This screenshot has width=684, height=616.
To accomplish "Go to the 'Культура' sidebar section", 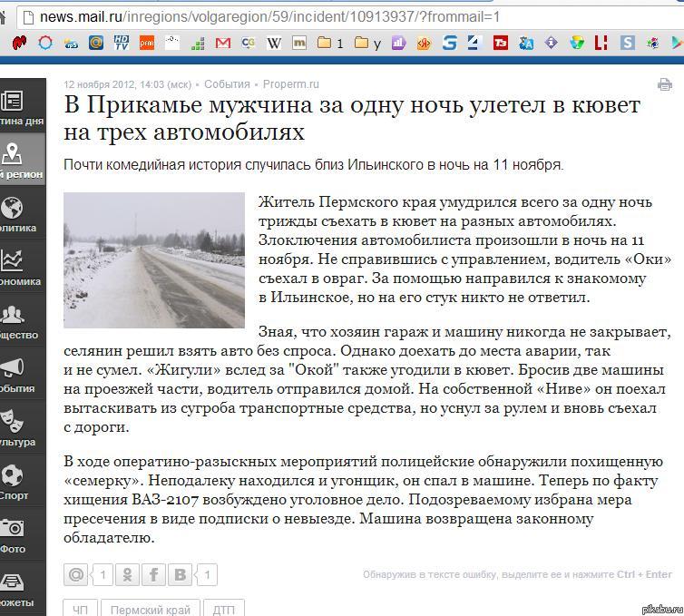I will (22, 426).
